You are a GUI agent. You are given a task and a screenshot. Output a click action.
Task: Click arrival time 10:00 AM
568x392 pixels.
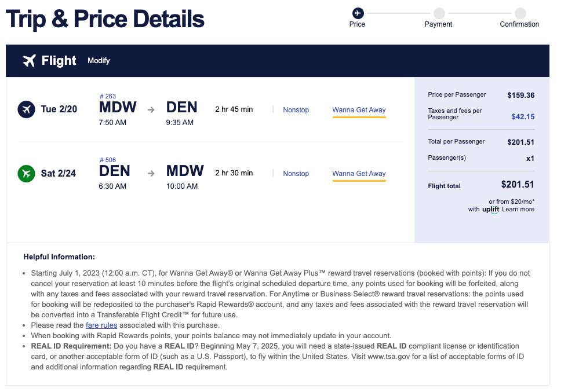[x=182, y=186]
